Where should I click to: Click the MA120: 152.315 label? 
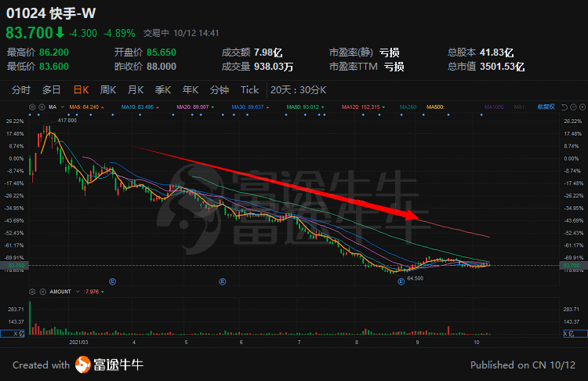[x=361, y=107]
